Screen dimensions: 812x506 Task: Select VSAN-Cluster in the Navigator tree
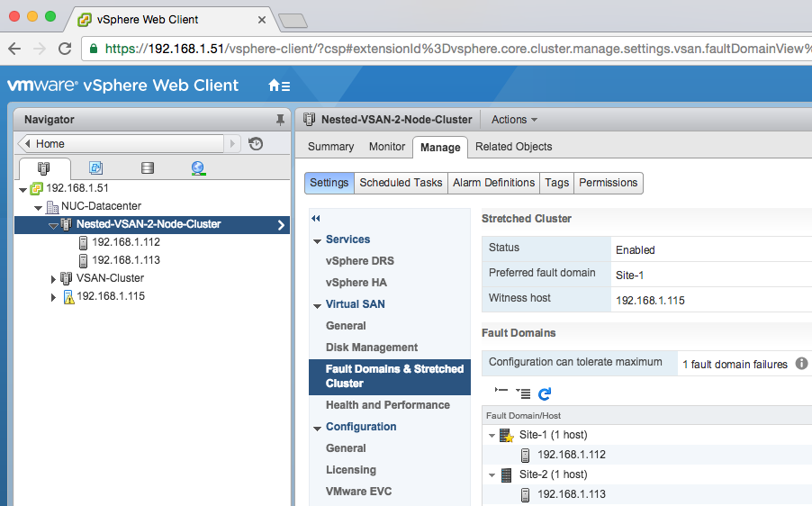pos(110,278)
